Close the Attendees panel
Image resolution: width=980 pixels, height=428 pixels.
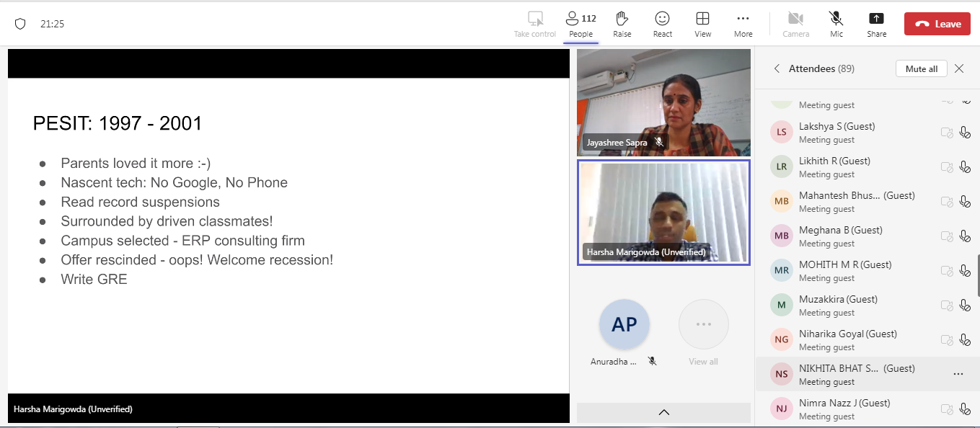tap(958, 68)
